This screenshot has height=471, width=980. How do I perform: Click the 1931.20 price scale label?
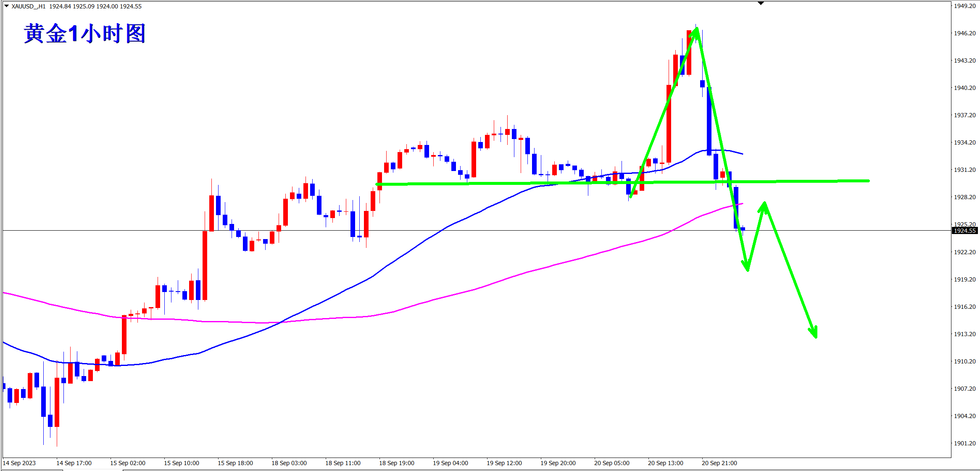coord(964,170)
